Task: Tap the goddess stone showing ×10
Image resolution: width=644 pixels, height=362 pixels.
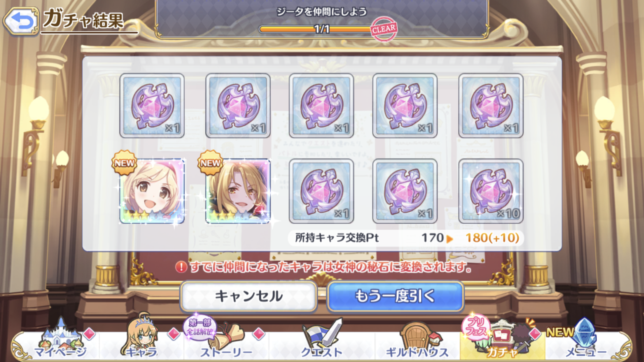Action: (x=491, y=191)
